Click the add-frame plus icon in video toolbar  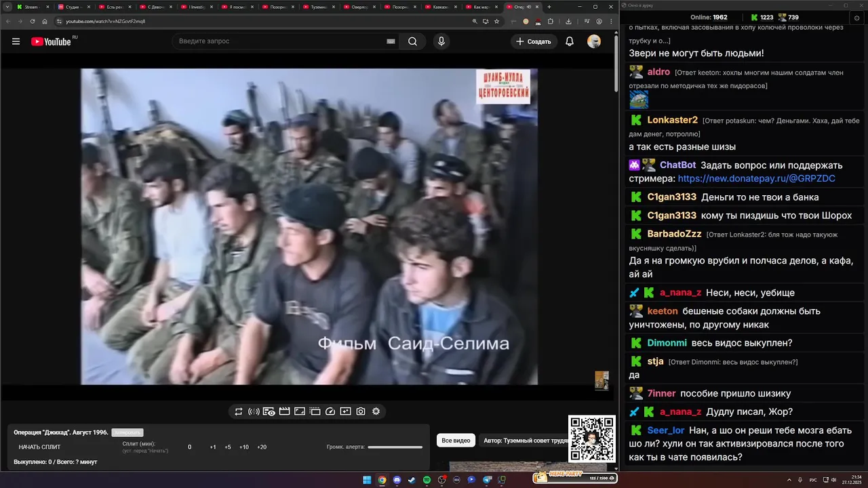tap(345, 411)
